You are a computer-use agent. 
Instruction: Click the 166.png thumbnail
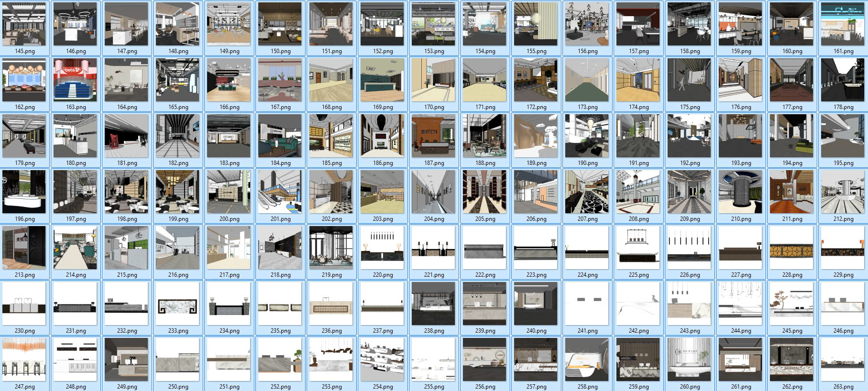229,80
